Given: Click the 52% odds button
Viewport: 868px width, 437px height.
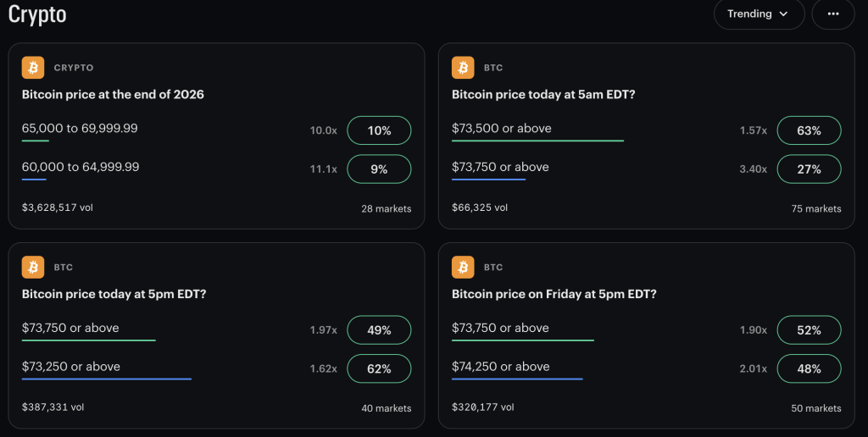Looking at the screenshot, I should (x=809, y=330).
